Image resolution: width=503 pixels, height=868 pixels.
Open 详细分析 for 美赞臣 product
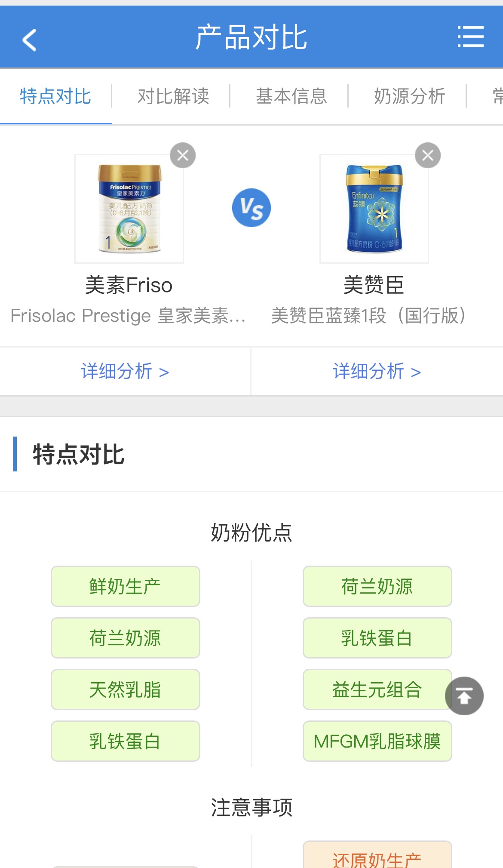(x=377, y=371)
